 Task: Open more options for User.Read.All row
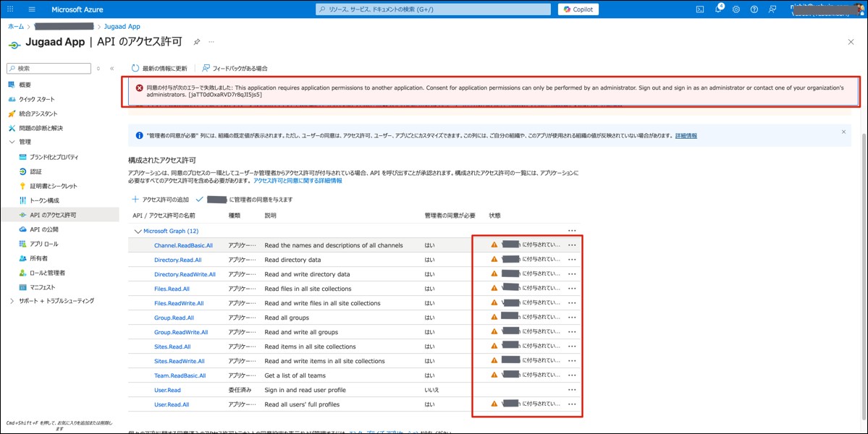coord(572,404)
